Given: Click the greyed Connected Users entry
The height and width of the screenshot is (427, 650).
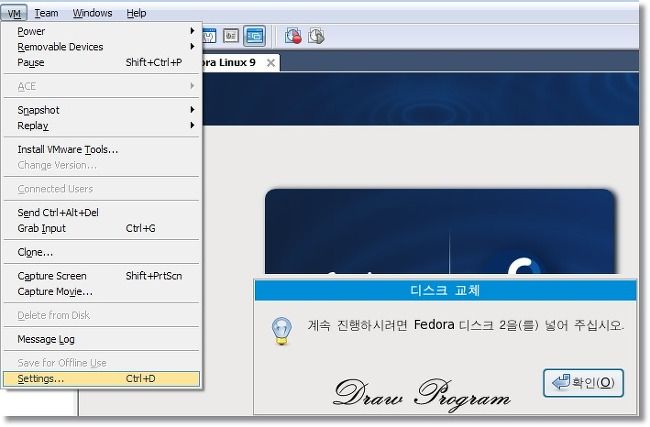Looking at the screenshot, I should pos(102,189).
